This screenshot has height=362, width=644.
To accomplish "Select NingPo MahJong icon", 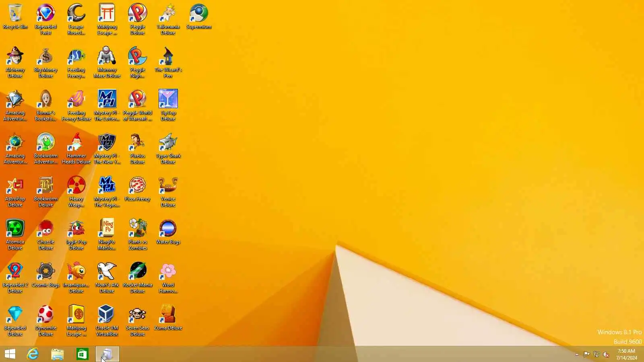I will pos(107,234).
